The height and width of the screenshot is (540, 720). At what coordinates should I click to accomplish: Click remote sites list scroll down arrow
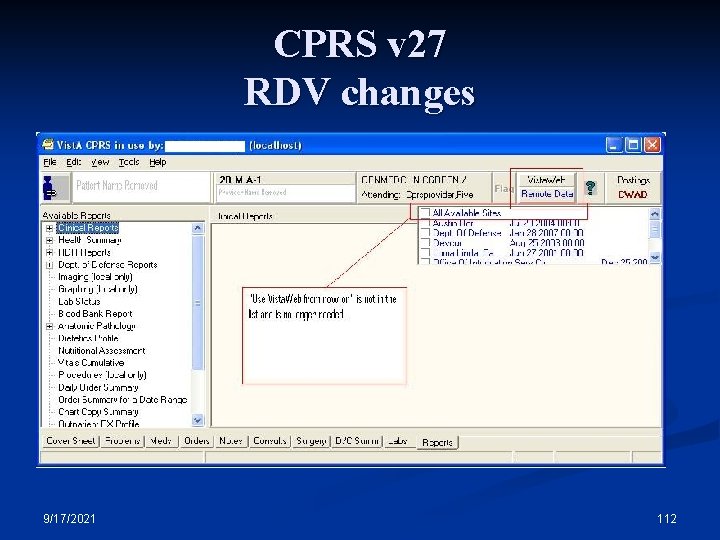(655, 258)
